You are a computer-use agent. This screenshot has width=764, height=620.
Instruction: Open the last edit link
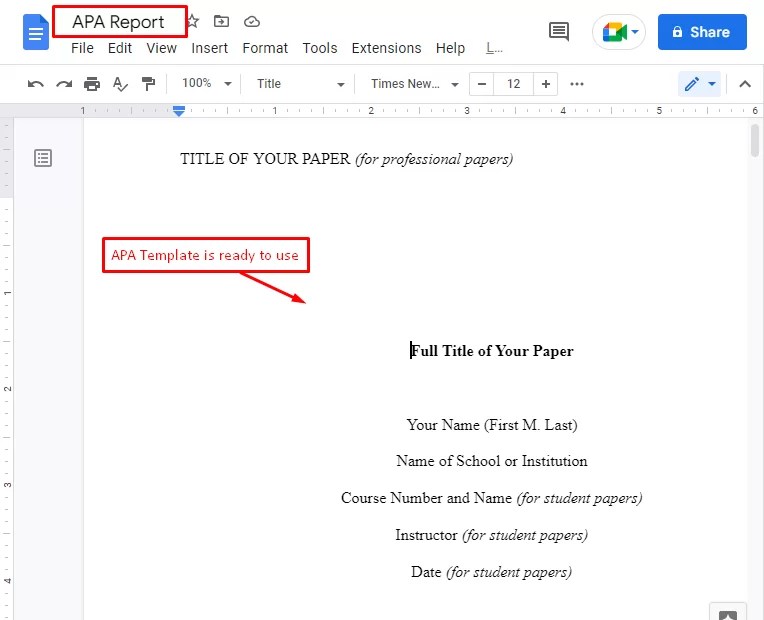494,48
